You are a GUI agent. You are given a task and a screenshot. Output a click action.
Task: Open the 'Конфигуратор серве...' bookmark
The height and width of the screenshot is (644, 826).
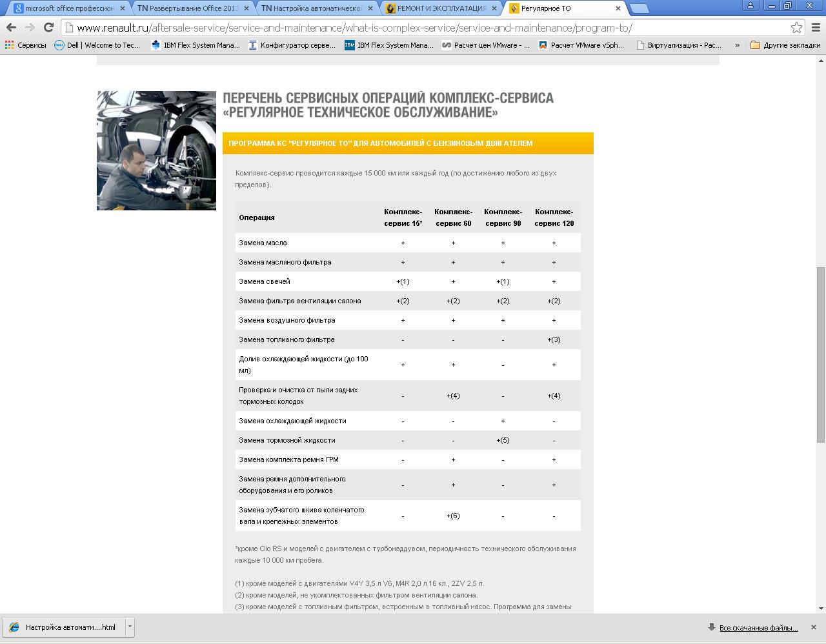292,45
